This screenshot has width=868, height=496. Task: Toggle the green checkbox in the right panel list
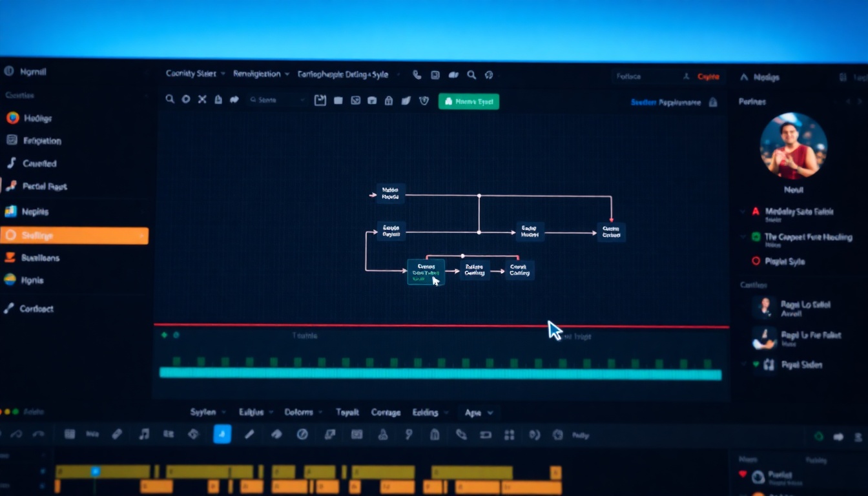(x=756, y=237)
